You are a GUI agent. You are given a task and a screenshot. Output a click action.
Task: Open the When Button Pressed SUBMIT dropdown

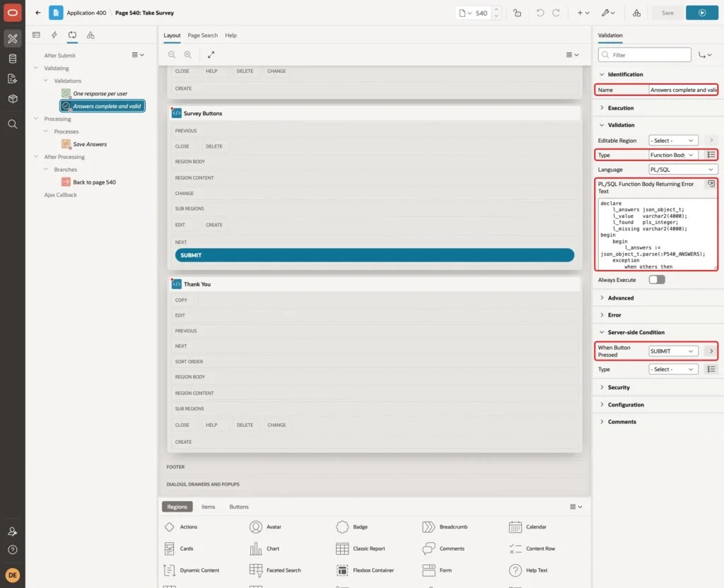click(673, 351)
